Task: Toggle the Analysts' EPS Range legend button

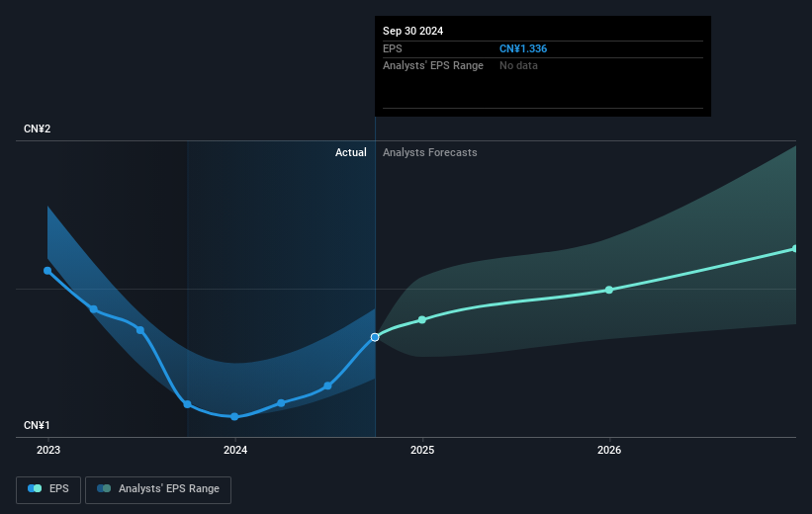Action: point(158,489)
